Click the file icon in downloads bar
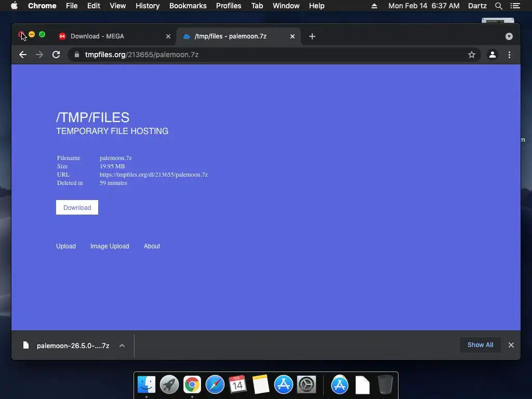532x399 pixels. [x=26, y=345]
